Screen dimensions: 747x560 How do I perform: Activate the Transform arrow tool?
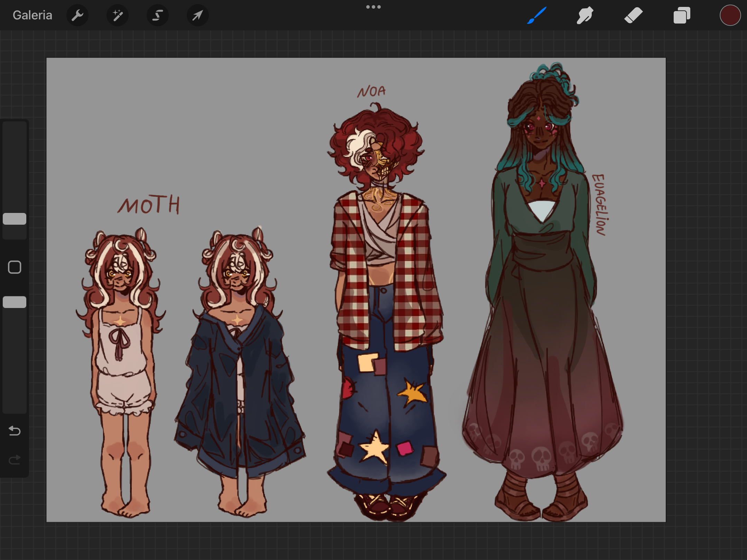(197, 15)
